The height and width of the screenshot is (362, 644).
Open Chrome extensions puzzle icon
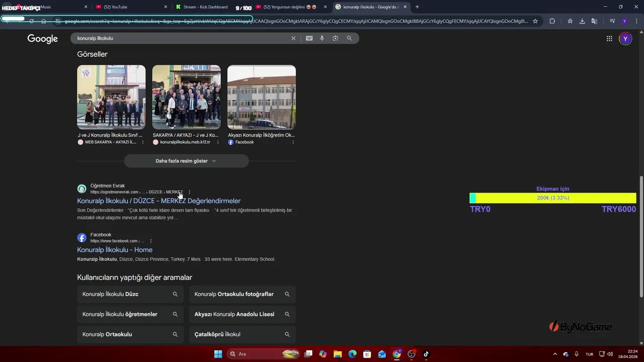552,21
